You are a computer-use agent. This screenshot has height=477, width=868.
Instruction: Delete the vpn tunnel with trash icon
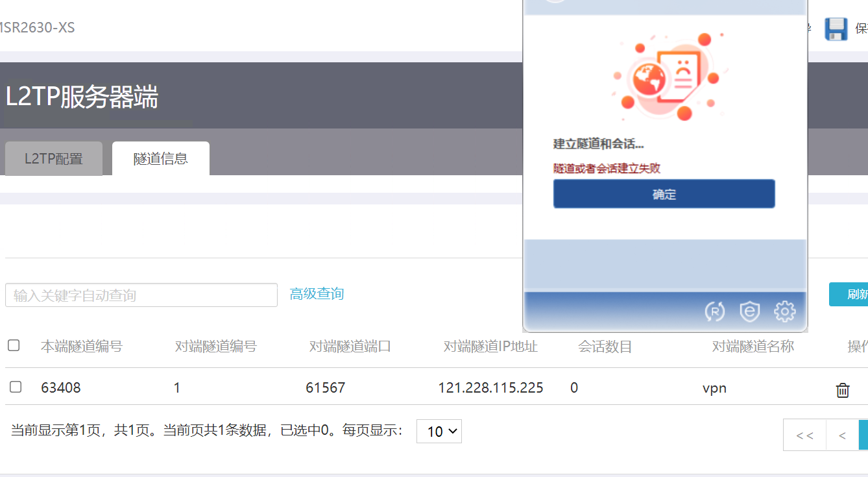tap(843, 390)
